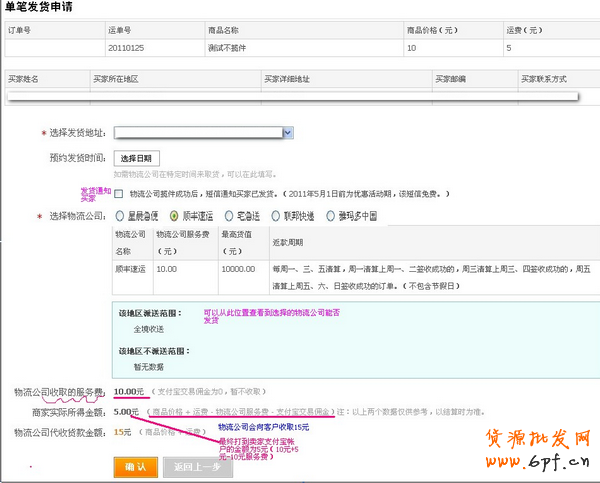
Task: Click the 选择日期 button
Action: (137, 158)
